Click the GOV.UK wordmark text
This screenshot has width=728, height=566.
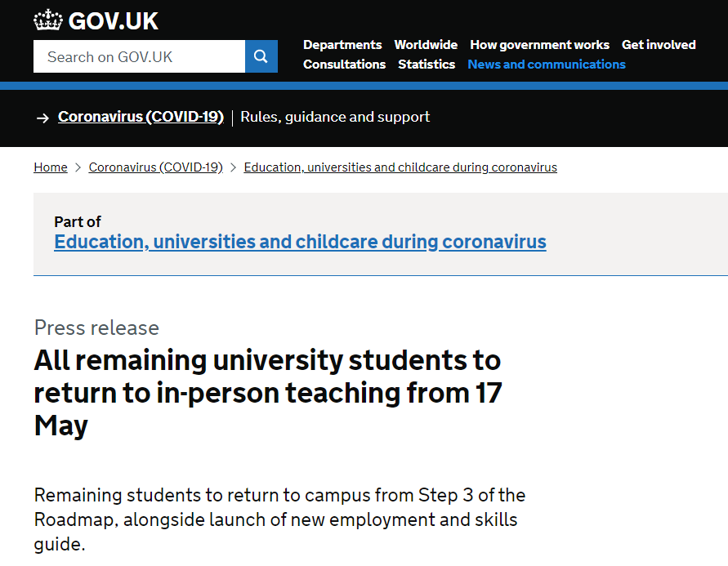pos(114,21)
